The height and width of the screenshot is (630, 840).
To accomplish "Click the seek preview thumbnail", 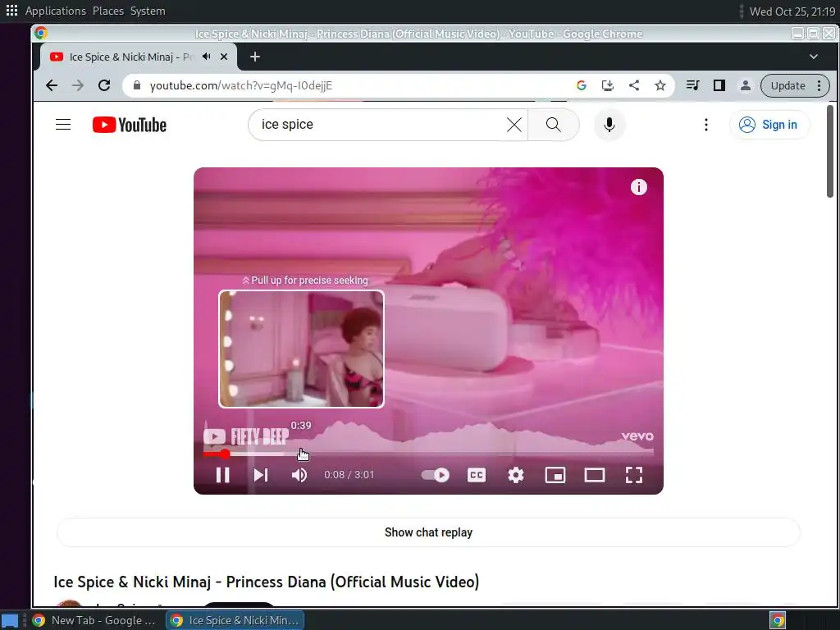I will (x=301, y=349).
